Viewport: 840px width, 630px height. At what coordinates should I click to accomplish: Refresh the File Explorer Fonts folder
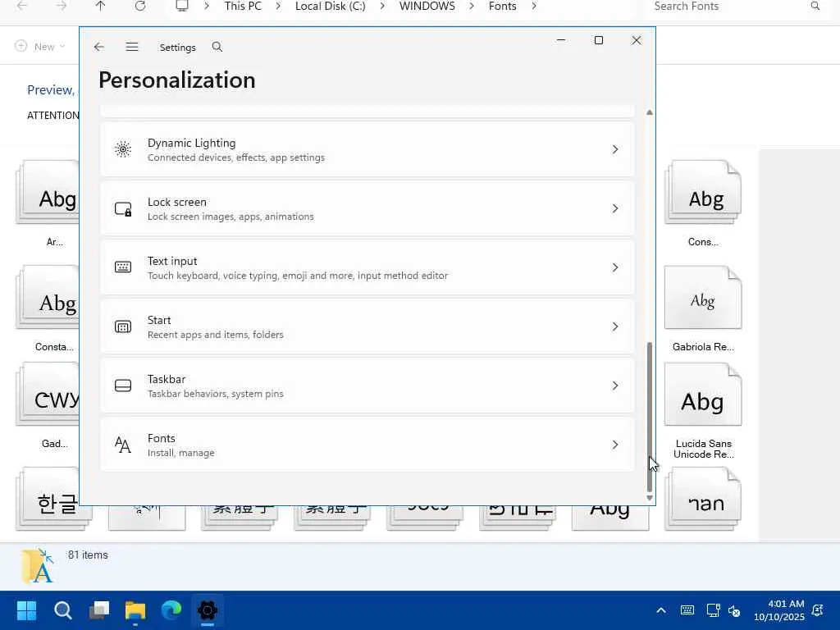(x=139, y=6)
